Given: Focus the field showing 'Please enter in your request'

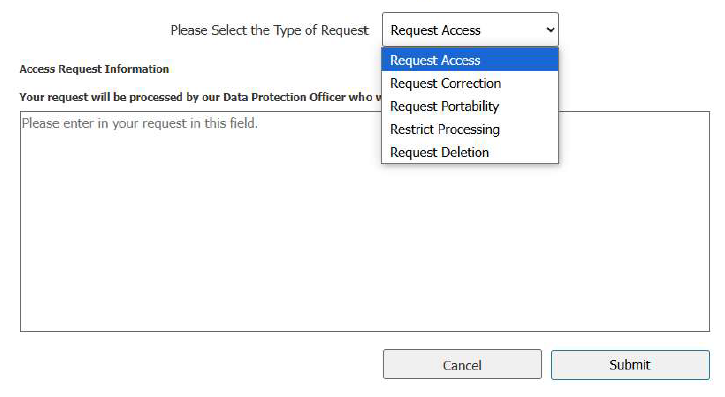Looking at the screenshot, I should [365, 221].
